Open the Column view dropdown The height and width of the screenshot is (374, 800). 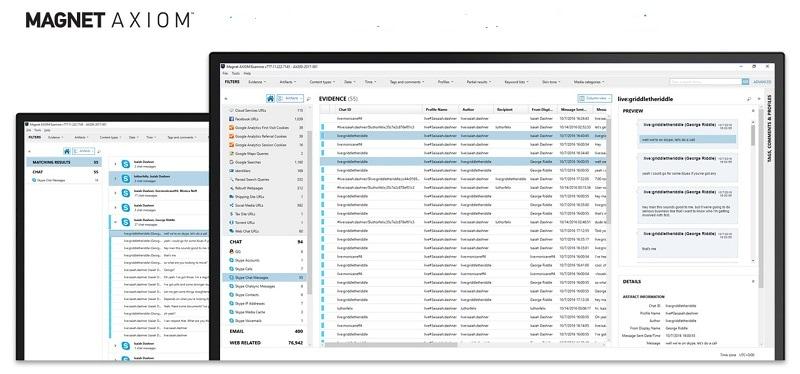(x=594, y=98)
